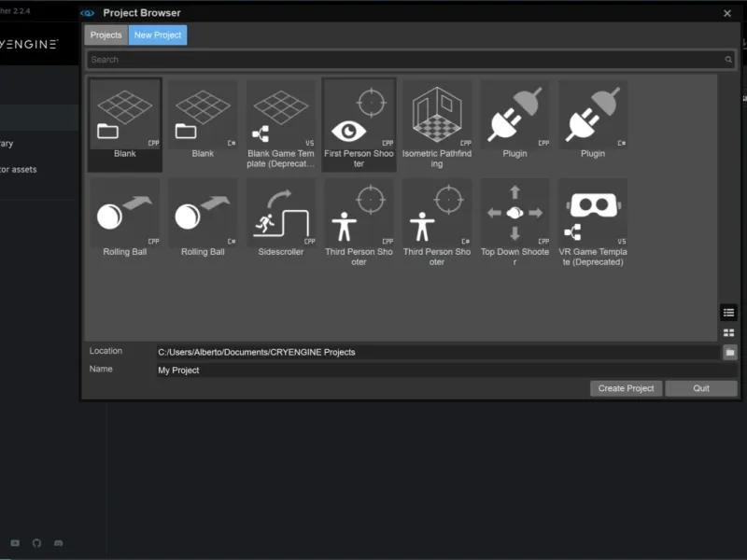Viewport: 747px width, 560px height.
Task: Click the CRYENGINE logo in launcher
Action: [x=29, y=44]
